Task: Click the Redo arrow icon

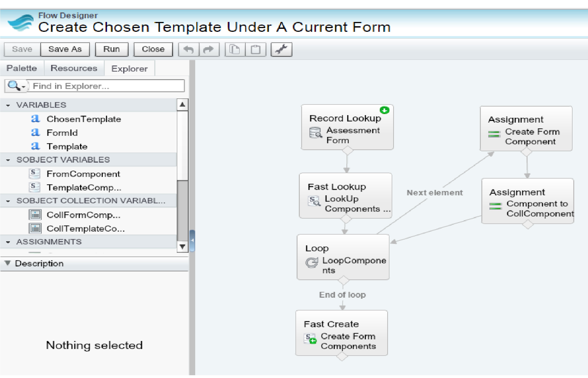Action: point(209,49)
